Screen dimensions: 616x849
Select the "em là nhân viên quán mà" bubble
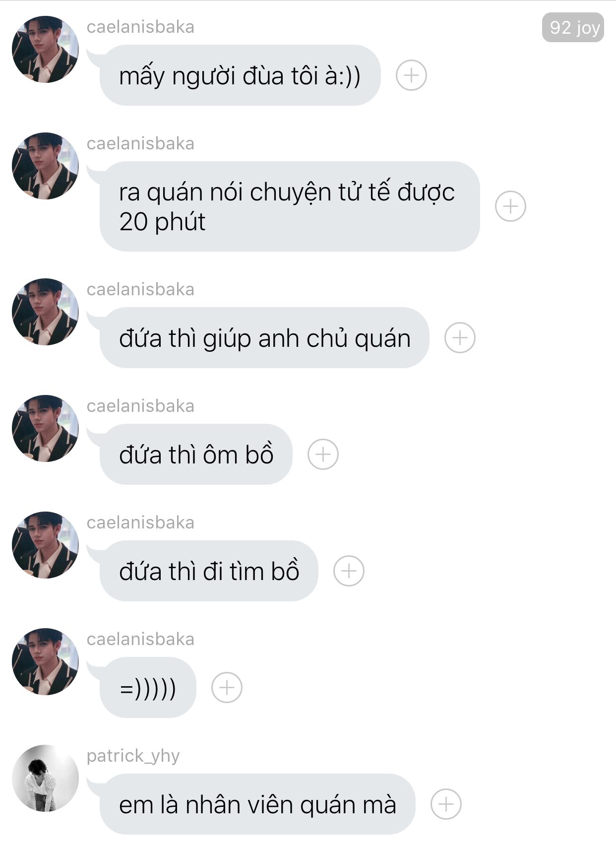coord(257,804)
